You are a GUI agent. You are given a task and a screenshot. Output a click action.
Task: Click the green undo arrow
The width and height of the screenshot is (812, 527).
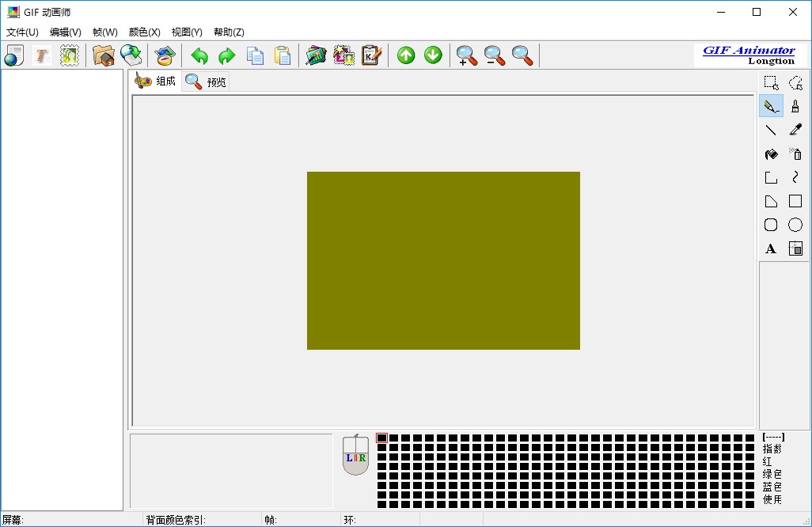[x=199, y=55]
